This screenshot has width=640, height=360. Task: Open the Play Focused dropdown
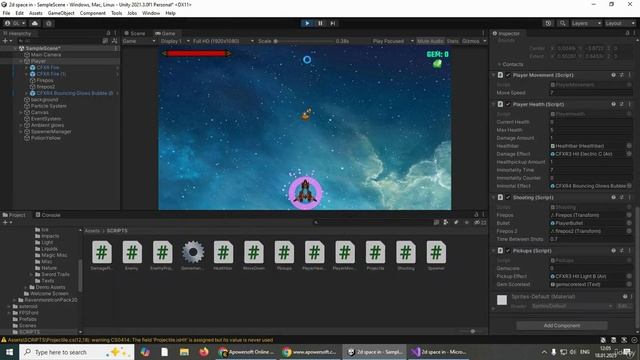(393, 41)
